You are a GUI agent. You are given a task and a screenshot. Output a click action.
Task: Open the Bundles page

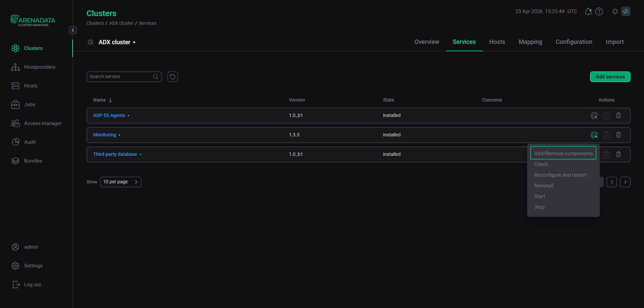[x=26, y=161]
